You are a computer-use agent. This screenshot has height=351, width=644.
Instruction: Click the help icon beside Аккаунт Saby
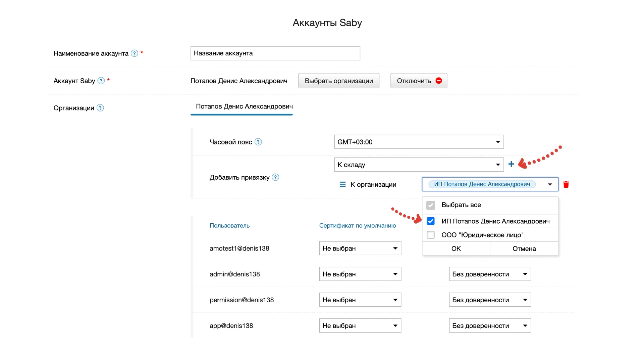pyautogui.click(x=101, y=81)
